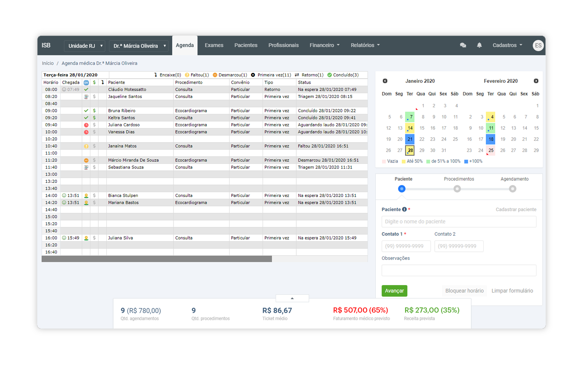The width and height of the screenshot is (588, 381).
Task: Click the triage icon for Sebastiana Souza
Action: tap(86, 167)
